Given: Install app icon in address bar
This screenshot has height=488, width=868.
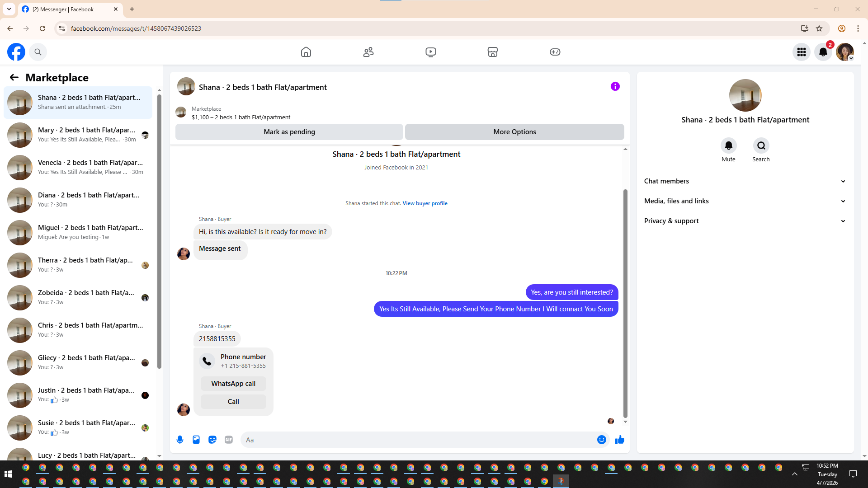Looking at the screenshot, I should click(x=805, y=28).
